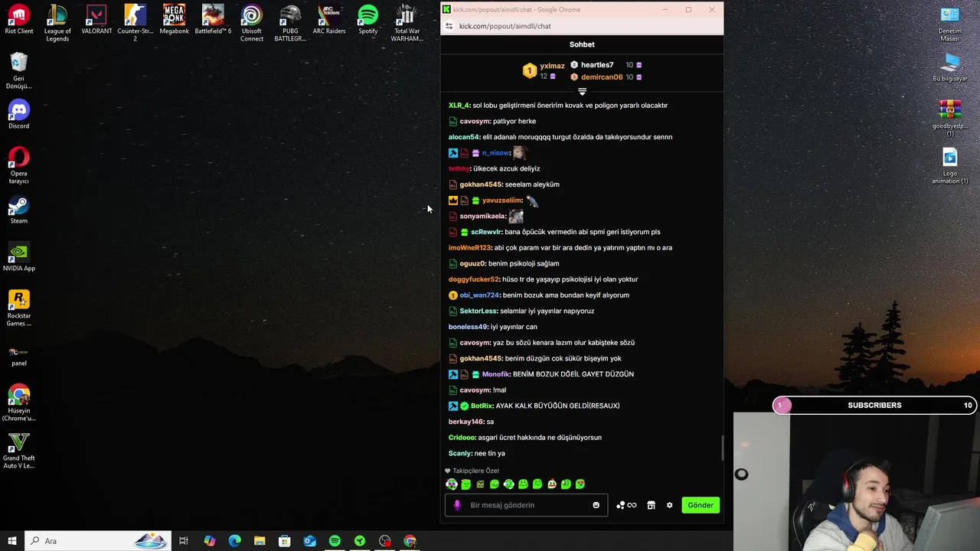Open Task View on the taskbar

(184, 541)
